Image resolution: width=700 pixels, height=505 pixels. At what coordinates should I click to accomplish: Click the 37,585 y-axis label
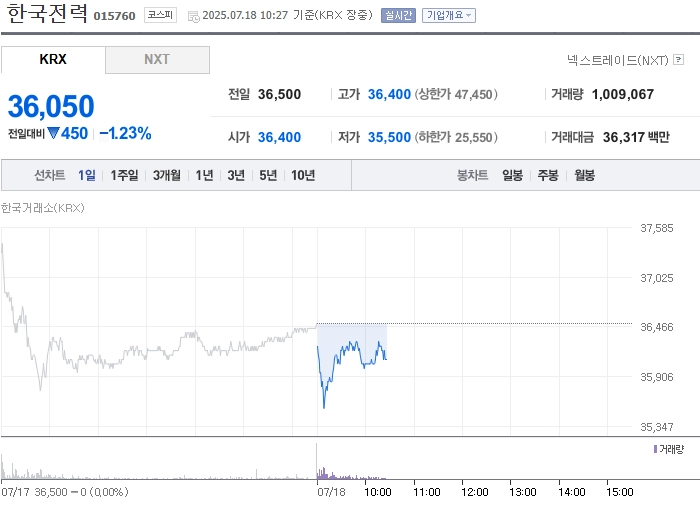click(x=657, y=228)
